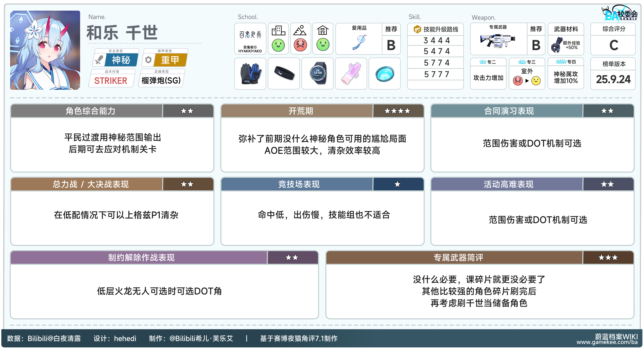Viewport: 644px width, 349px height.
Task: Click the weapon material wrench icon
Action: (556, 45)
